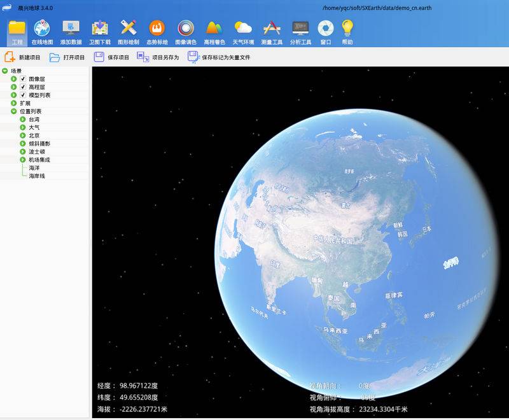Open the 工程 project ribbon tab
This screenshot has height=420, width=509.
tap(17, 32)
